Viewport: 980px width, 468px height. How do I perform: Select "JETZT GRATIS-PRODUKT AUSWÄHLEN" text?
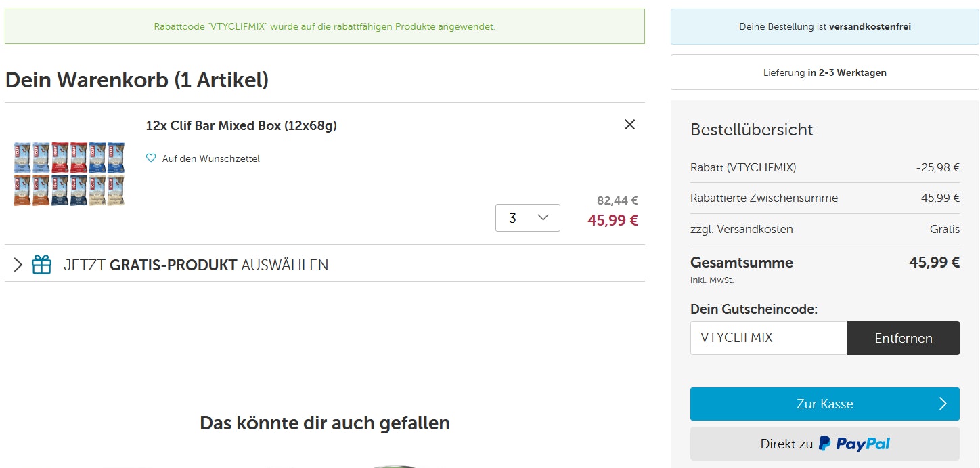click(196, 265)
